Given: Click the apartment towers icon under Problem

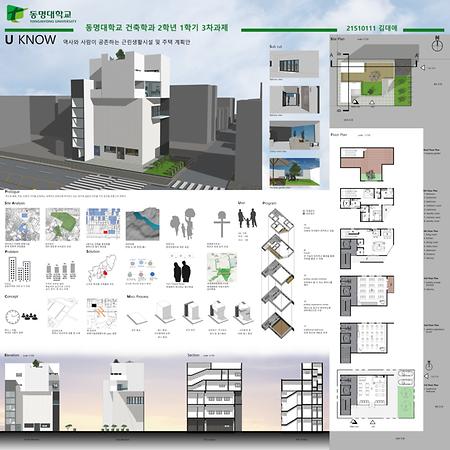Looking at the screenshot, I should pos(19,269).
